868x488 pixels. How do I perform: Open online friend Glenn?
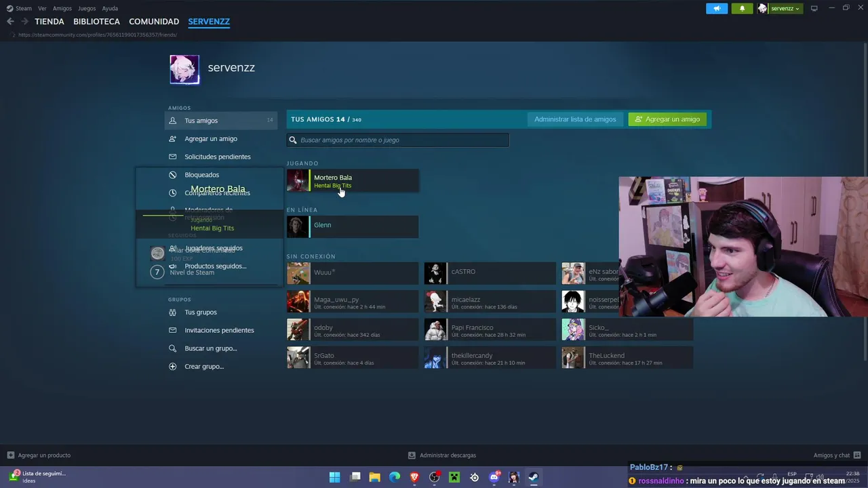click(352, 227)
